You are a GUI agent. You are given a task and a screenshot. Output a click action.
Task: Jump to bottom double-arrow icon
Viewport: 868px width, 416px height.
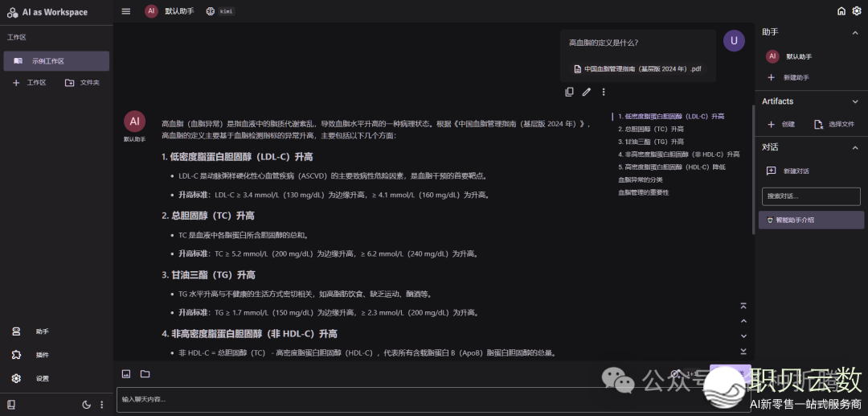pyautogui.click(x=743, y=351)
